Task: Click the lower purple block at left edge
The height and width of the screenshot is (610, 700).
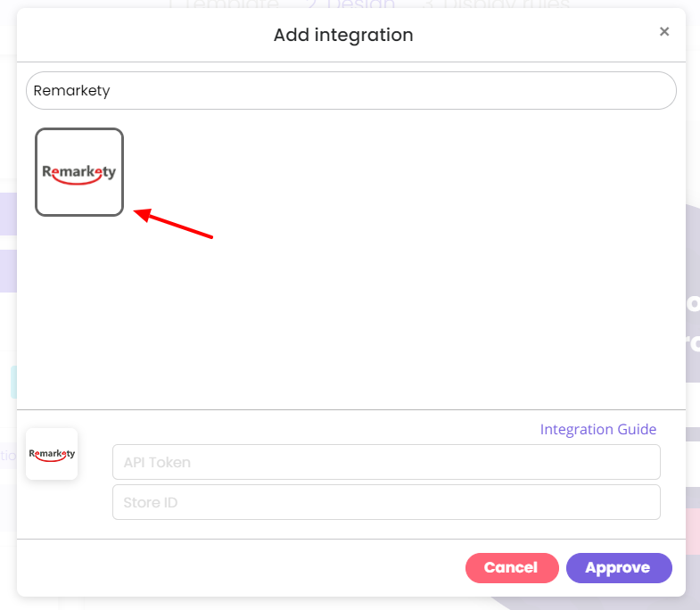Action: (9, 271)
